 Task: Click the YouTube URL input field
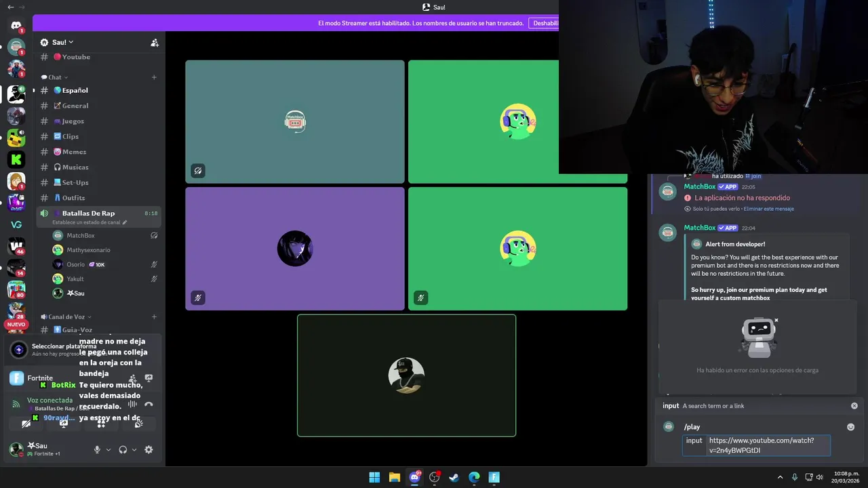756,445
